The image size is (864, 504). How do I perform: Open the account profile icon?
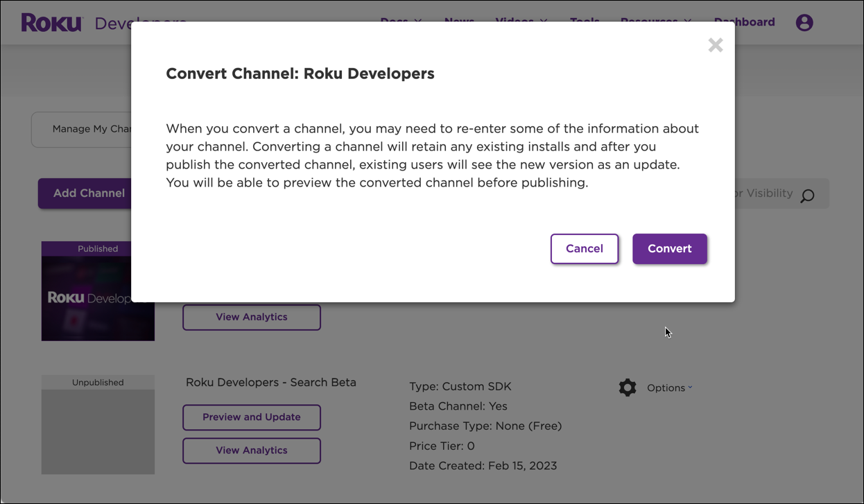pyautogui.click(x=804, y=22)
